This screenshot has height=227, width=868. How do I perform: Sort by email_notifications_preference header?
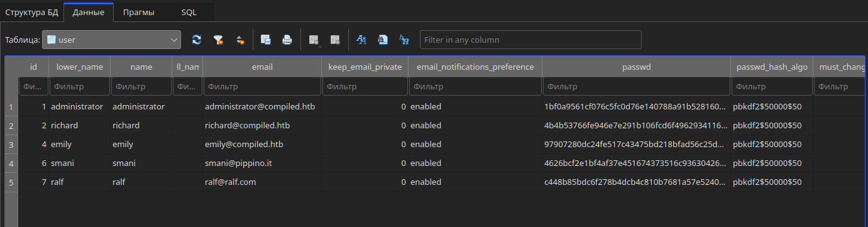475,67
